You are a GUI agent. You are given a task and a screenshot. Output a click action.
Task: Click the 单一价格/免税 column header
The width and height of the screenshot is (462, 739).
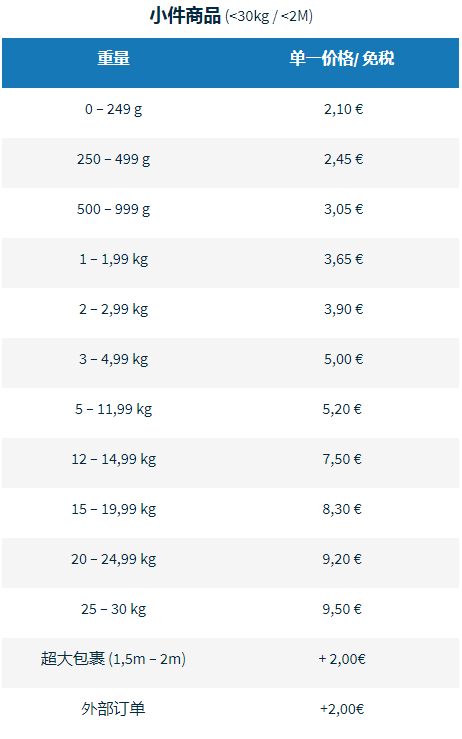click(x=342, y=58)
